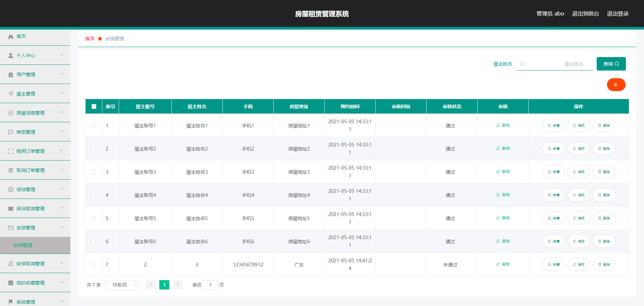The height and width of the screenshot is (306, 644).
Task: Click the lifebuoy icon next to 保洁管理
Action: [11, 190]
